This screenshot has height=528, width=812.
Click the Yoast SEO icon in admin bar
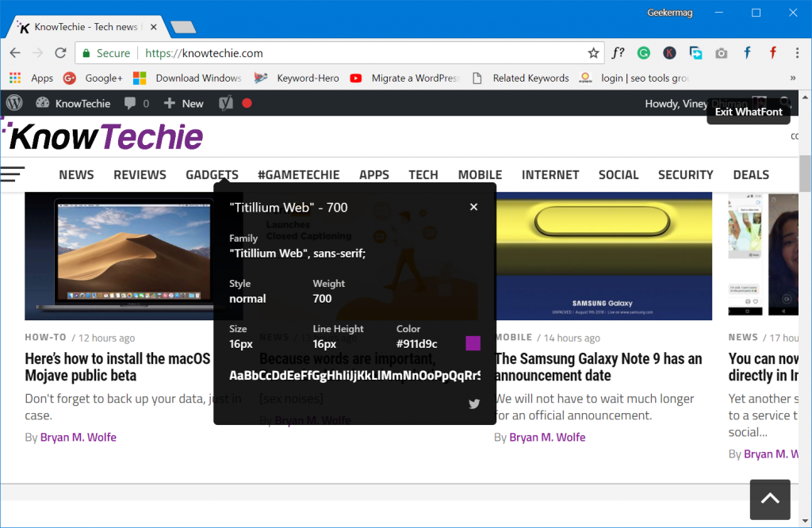coord(225,103)
